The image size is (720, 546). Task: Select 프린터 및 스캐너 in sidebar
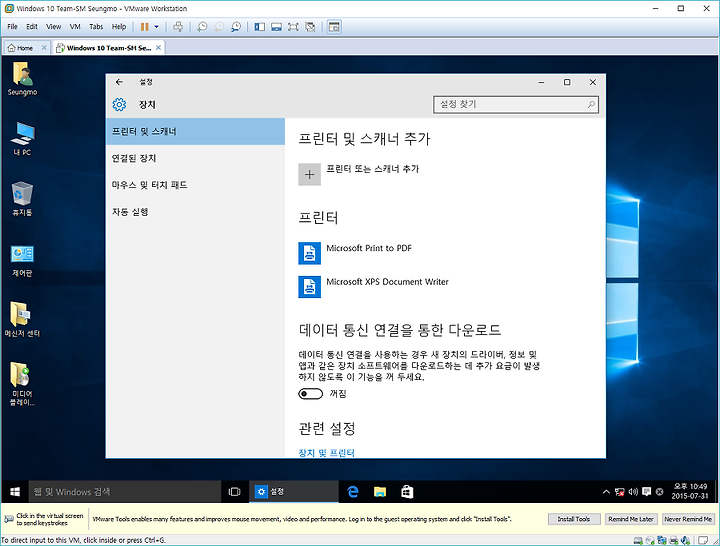tap(195, 131)
